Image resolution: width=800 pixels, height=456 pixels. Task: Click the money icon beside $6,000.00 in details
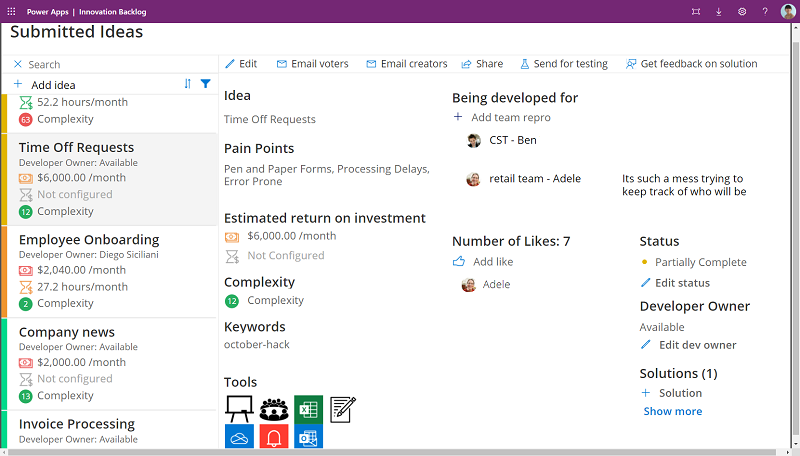point(232,237)
